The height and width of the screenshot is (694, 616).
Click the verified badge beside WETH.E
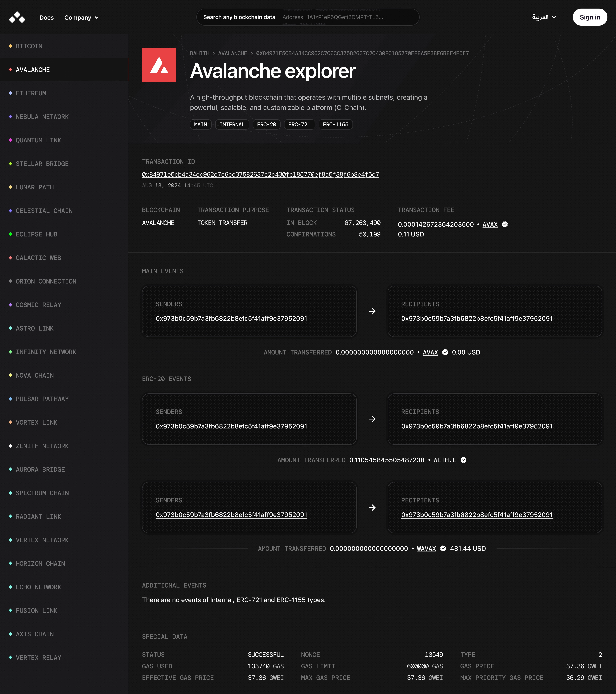464,460
